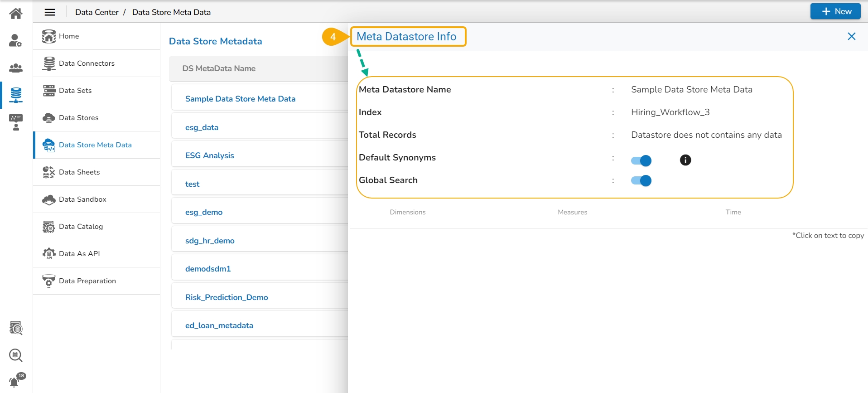Viewport: 868px width, 393px height.
Task: Close the Meta Datastore Info panel
Action: (851, 36)
